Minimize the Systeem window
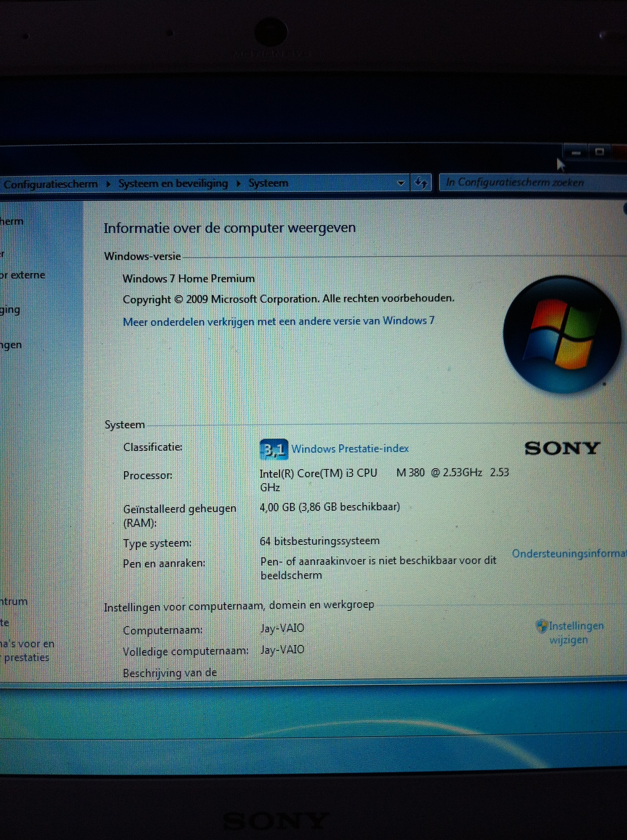Image resolution: width=627 pixels, height=840 pixels. 576,153
